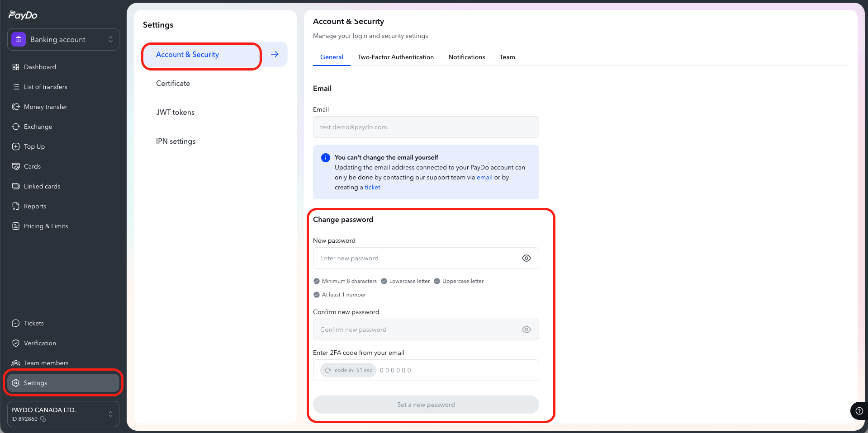The height and width of the screenshot is (433, 868).
Task: Click "Enter 2FA code from your email" label
Action: (x=359, y=353)
